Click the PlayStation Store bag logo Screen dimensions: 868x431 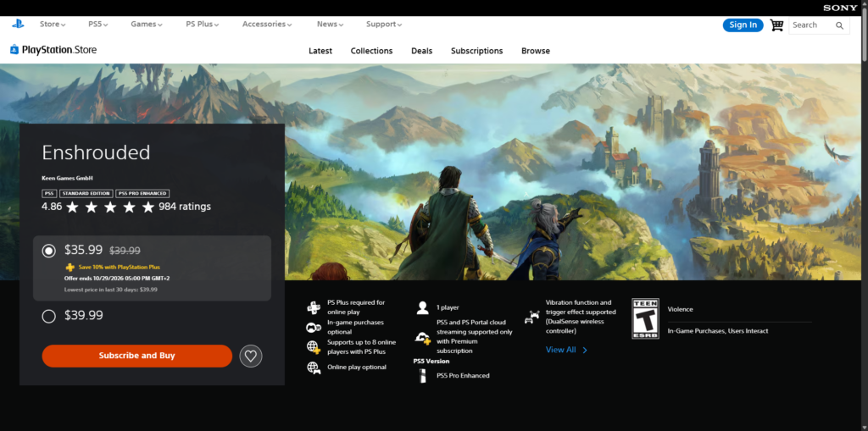[14, 50]
